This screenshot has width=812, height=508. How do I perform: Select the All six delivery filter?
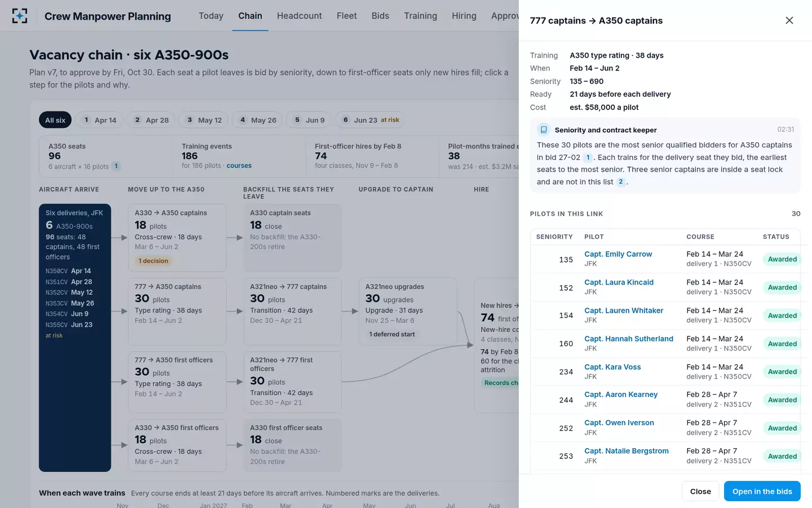point(55,120)
